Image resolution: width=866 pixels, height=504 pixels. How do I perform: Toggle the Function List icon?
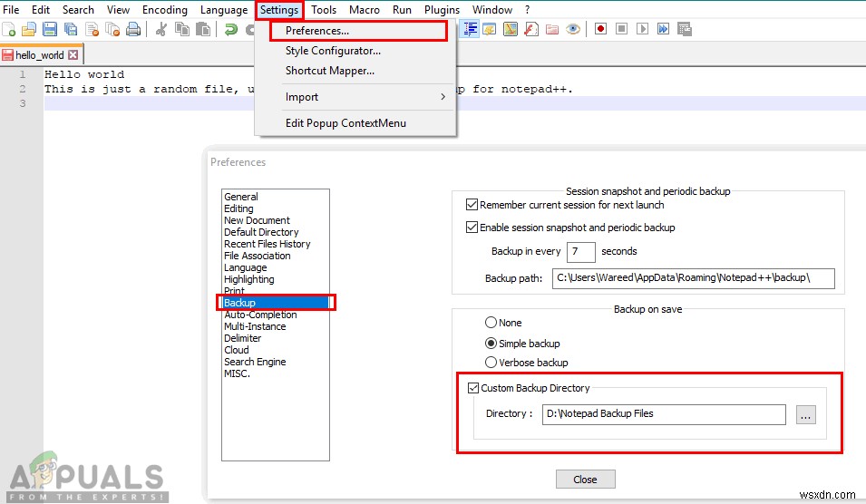point(531,29)
